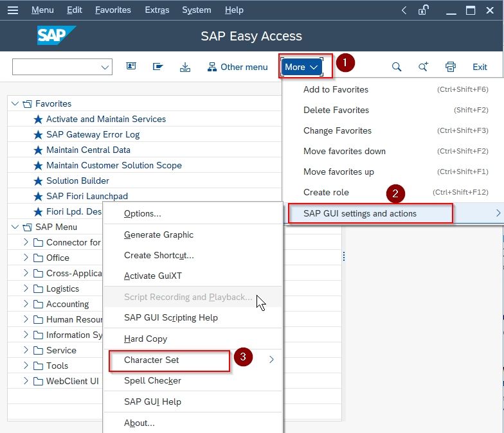Open the More dropdown button

301,67
